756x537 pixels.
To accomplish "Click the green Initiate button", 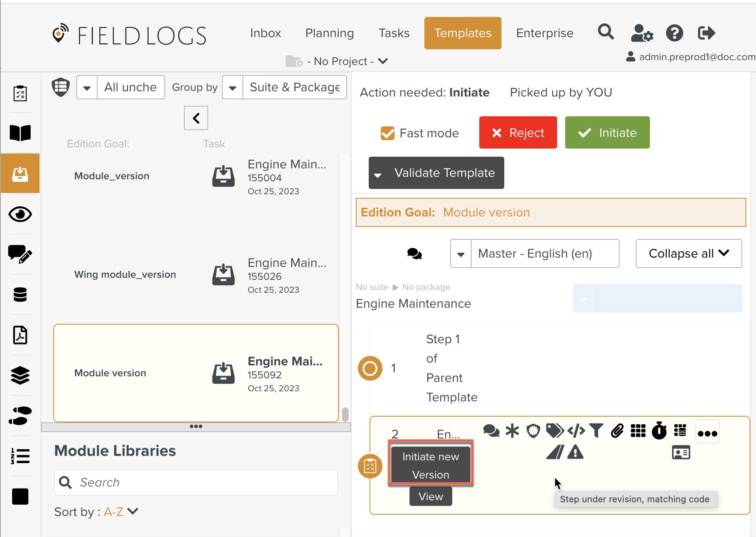I will [607, 133].
